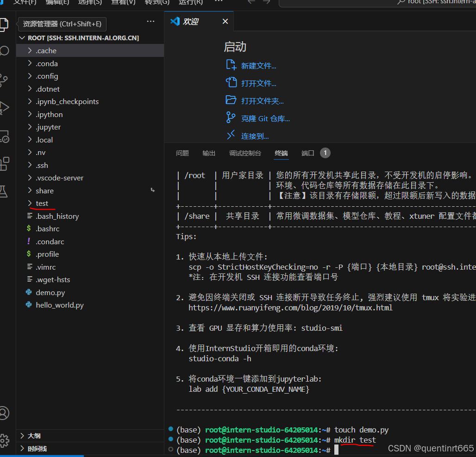Click the Python icon of hello_world.py

29,304
